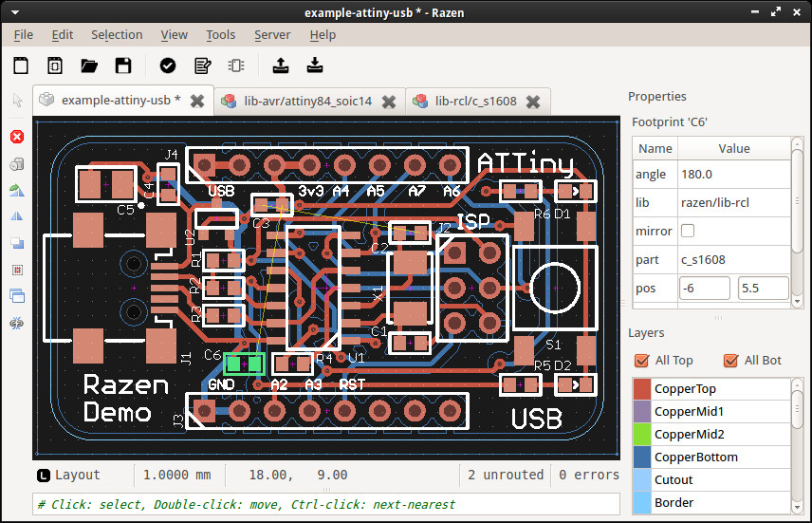Open the edit source note icon

(202, 65)
